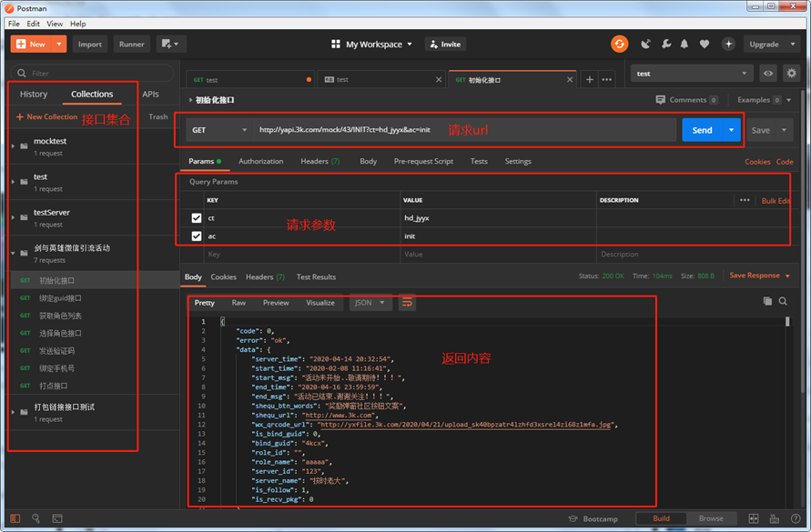Open the New button dropdown arrow
This screenshot has height=532, width=811.
point(59,44)
